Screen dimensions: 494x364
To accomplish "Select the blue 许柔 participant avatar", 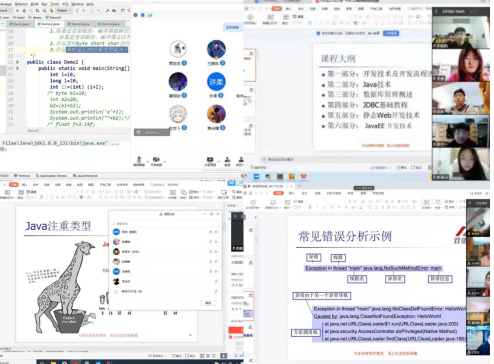I will coord(216,81).
